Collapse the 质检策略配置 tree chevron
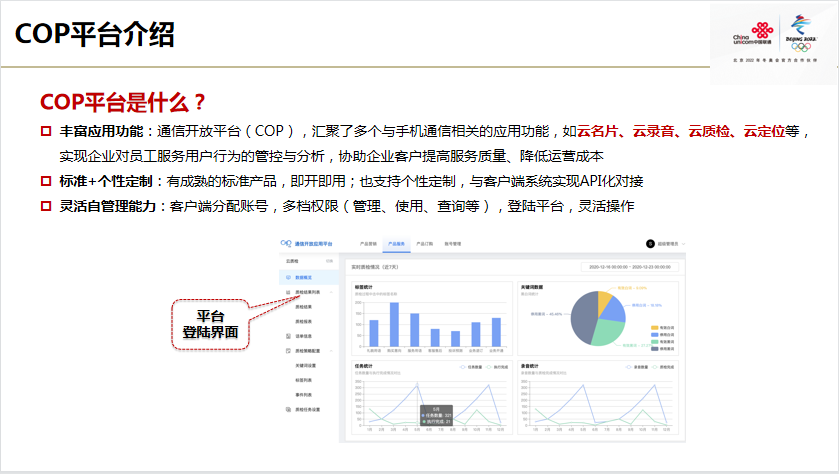This screenshot has height=474, width=839. [333, 351]
